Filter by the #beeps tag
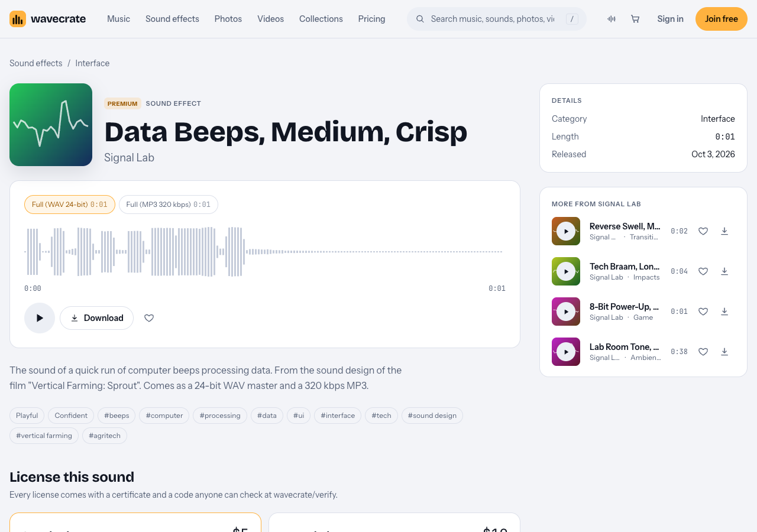 coord(117,416)
